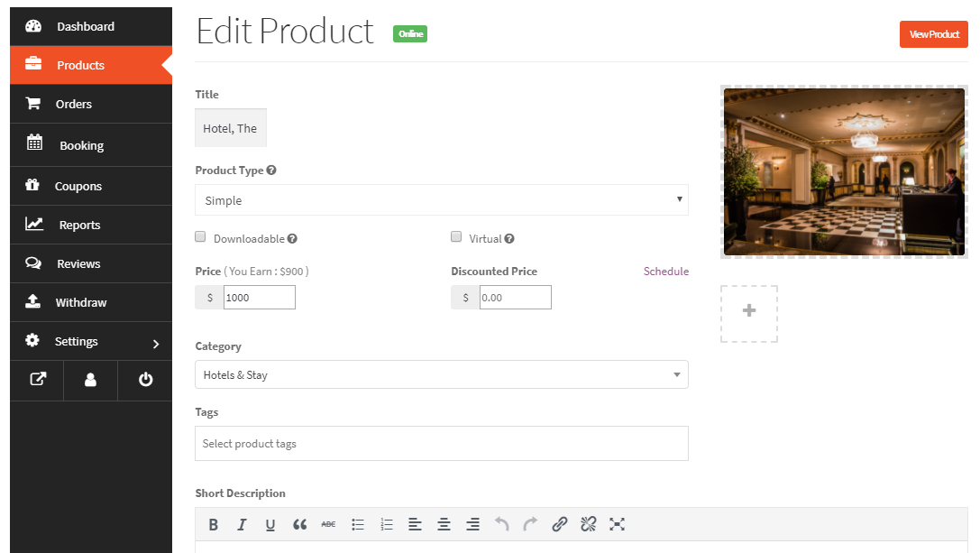
Task: Apply italic formatting in editor toolbar
Action: pos(242,524)
